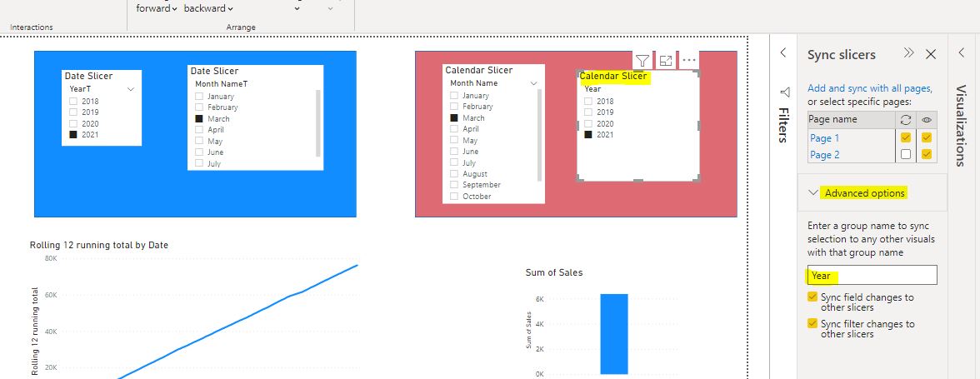Click Add and sync with all pages link

[868, 88]
